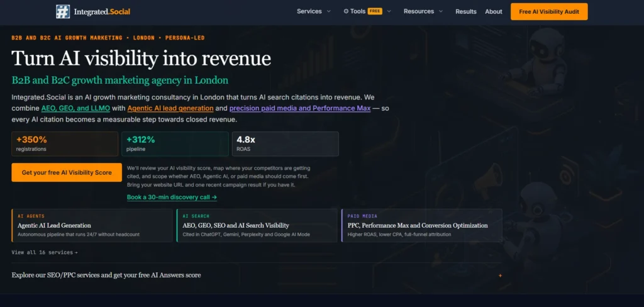The width and height of the screenshot is (644, 307).
Task: Click the +312% pipeline stat card
Action: [x=175, y=144]
